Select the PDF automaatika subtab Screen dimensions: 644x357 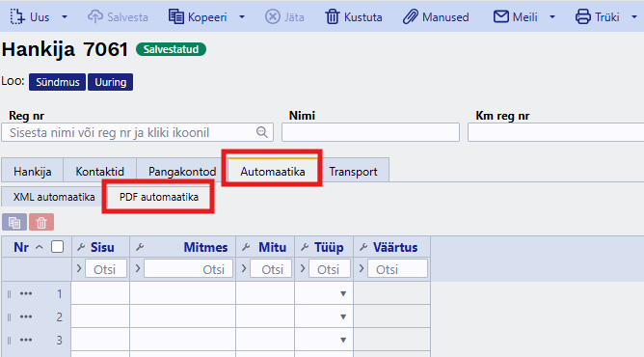[159, 197]
